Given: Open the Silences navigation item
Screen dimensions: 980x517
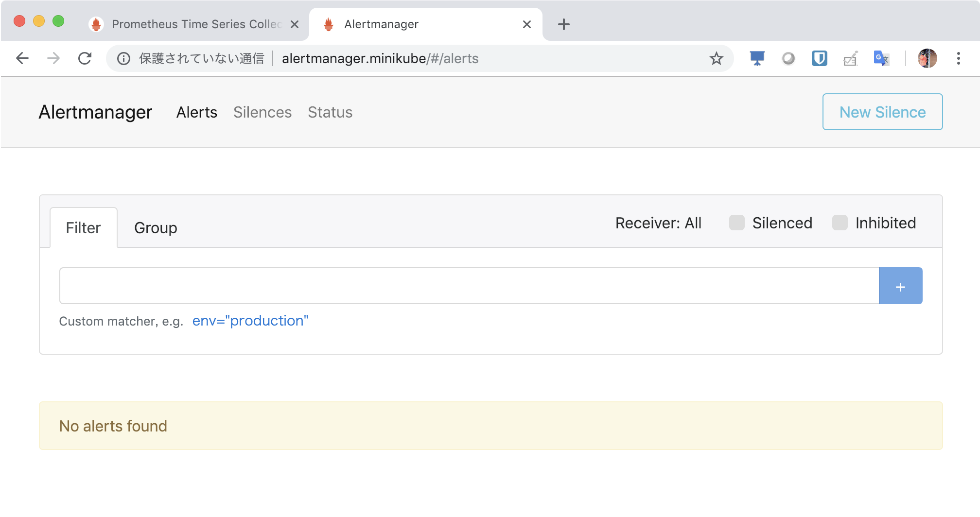Looking at the screenshot, I should [262, 112].
